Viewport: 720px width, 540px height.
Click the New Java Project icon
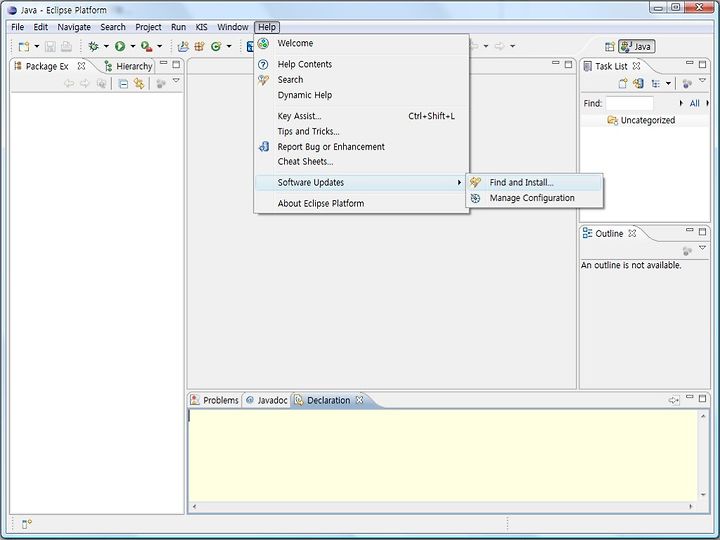(x=183, y=46)
